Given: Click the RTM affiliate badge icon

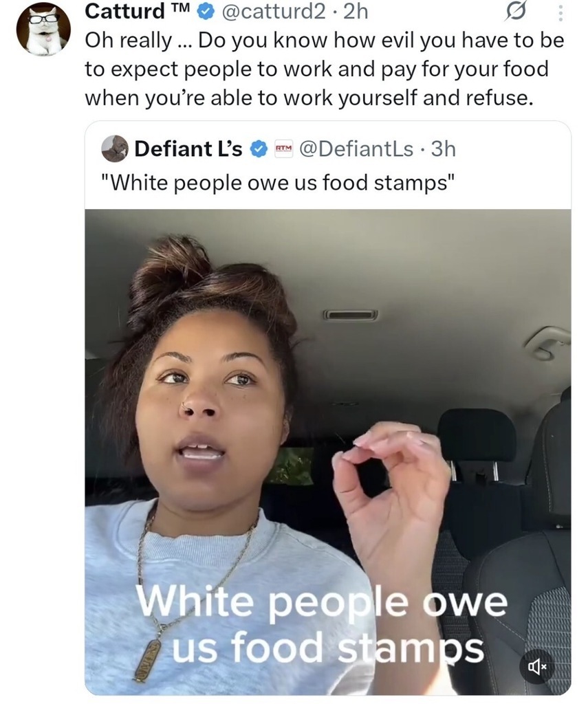Looking at the screenshot, I should [x=283, y=148].
